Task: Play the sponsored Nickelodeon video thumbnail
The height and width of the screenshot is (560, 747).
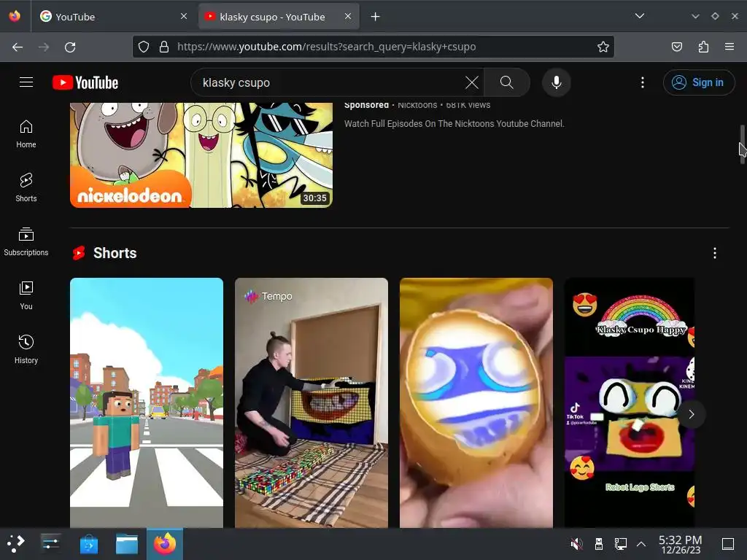Action: [x=201, y=155]
